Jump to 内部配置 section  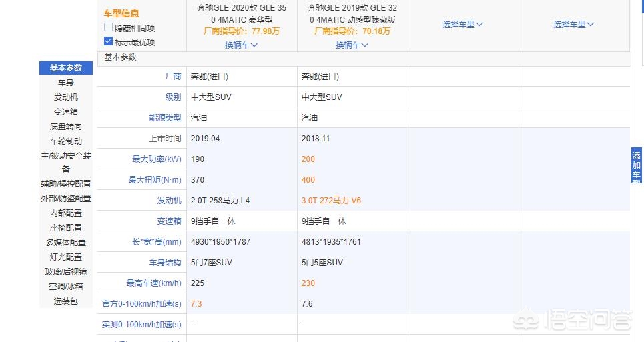coord(66,213)
